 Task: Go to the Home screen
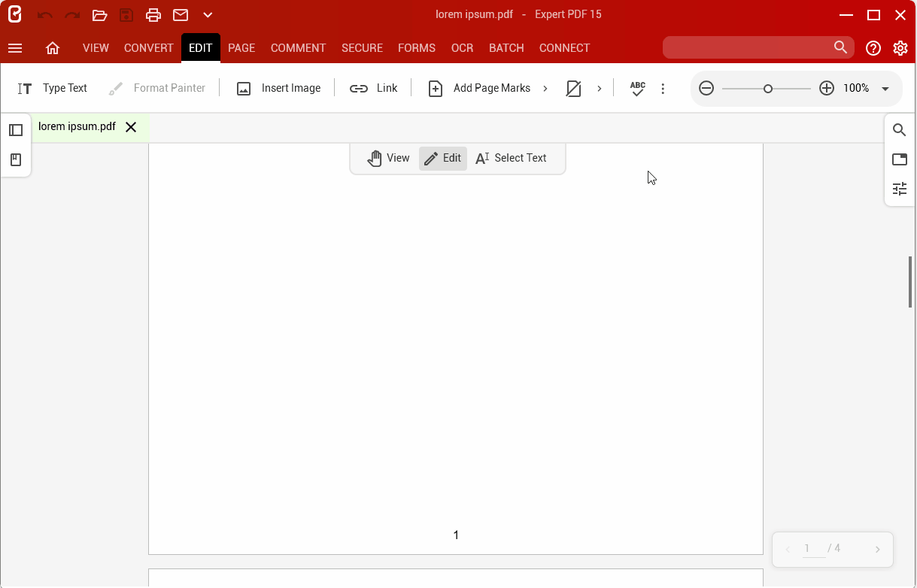53,48
